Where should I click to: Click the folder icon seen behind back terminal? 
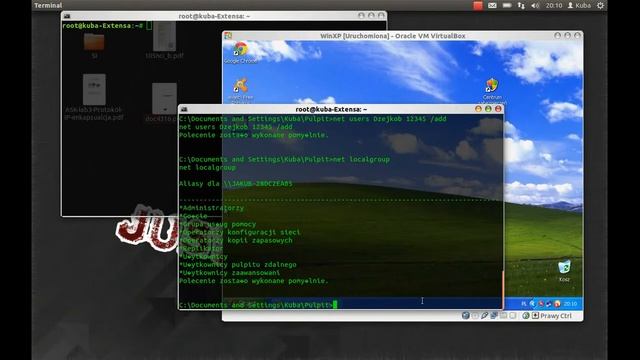94,42
